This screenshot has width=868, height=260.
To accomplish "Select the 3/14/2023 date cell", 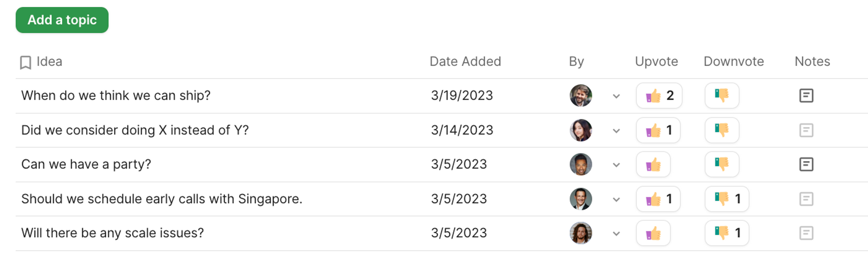I will [462, 130].
